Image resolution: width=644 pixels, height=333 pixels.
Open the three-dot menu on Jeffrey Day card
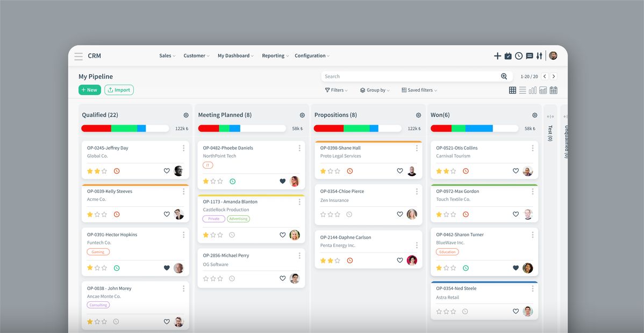tap(184, 148)
